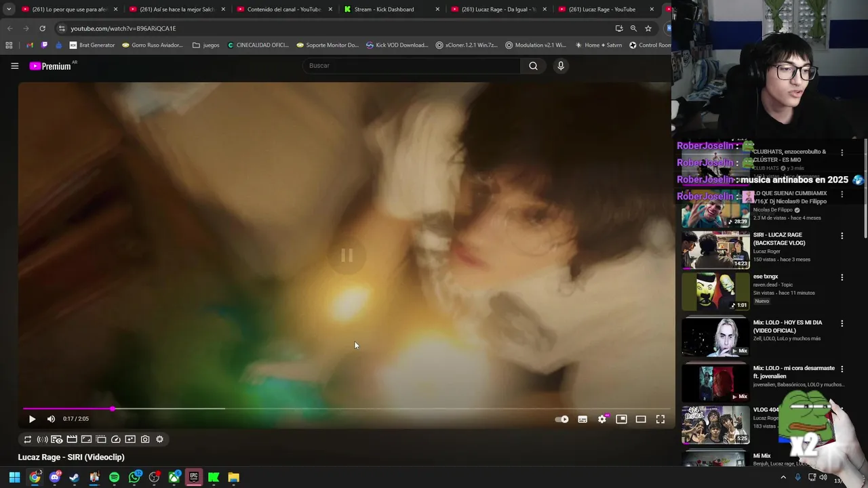Open Brat Generator bookmark
This screenshot has width=868, height=488.
[x=92, y=45]
